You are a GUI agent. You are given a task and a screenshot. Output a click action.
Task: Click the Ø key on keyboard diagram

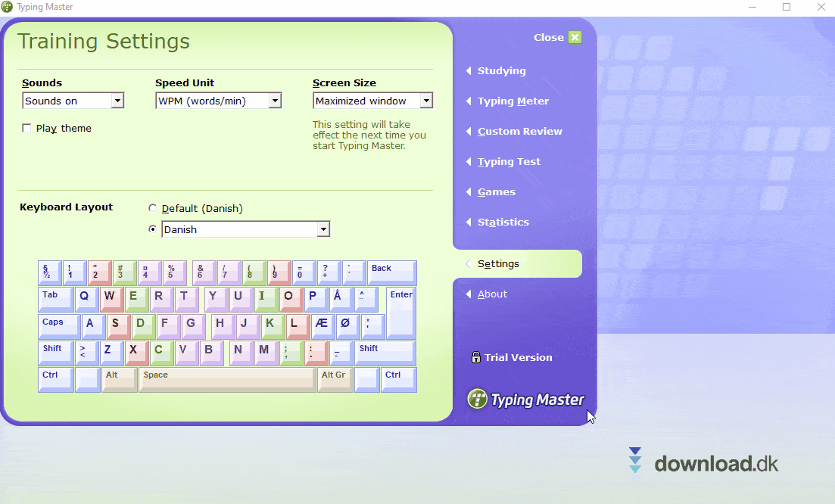tap(349, 326)
